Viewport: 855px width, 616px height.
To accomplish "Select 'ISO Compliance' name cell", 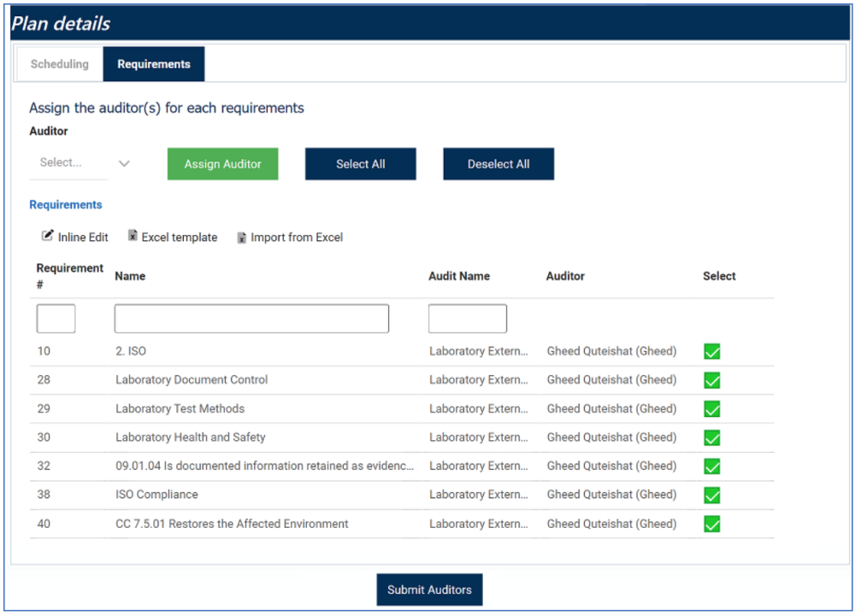I will pyautogui.click(x=156, y=495).
